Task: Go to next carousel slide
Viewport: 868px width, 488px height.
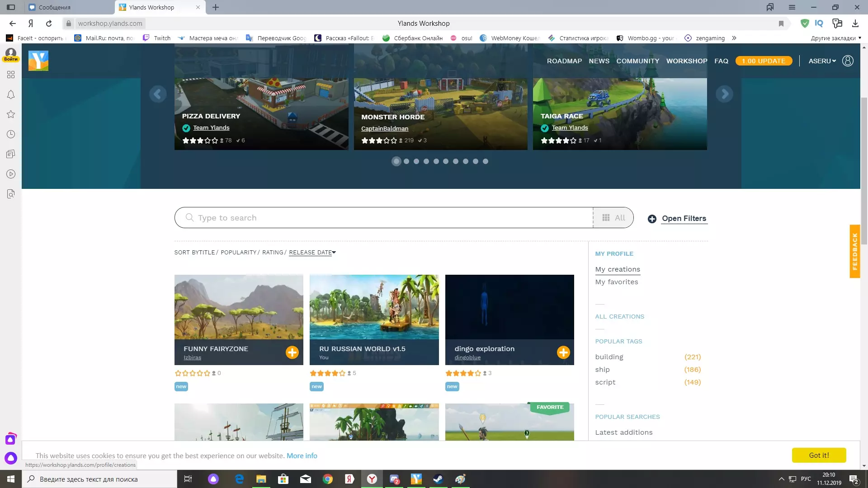Action: [724, 94]
